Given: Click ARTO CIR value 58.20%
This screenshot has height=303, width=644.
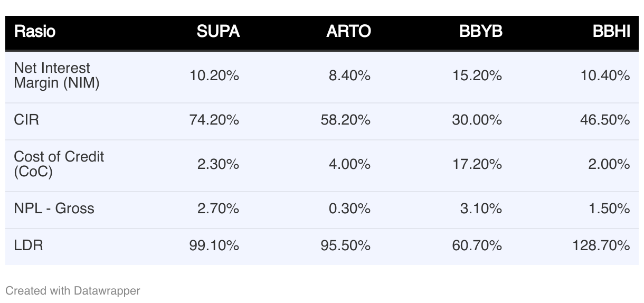Looking at the screenshot, I should (345, 120).
